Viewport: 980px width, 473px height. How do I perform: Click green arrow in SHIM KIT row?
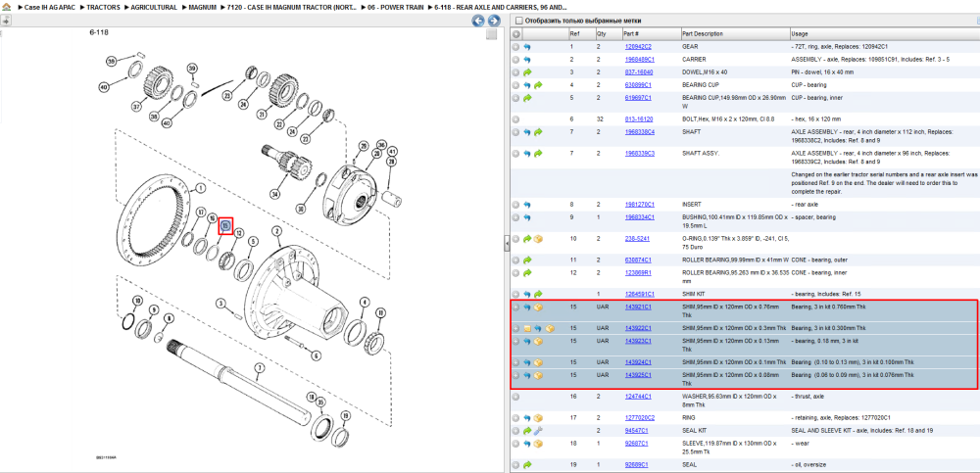[538, 294]
